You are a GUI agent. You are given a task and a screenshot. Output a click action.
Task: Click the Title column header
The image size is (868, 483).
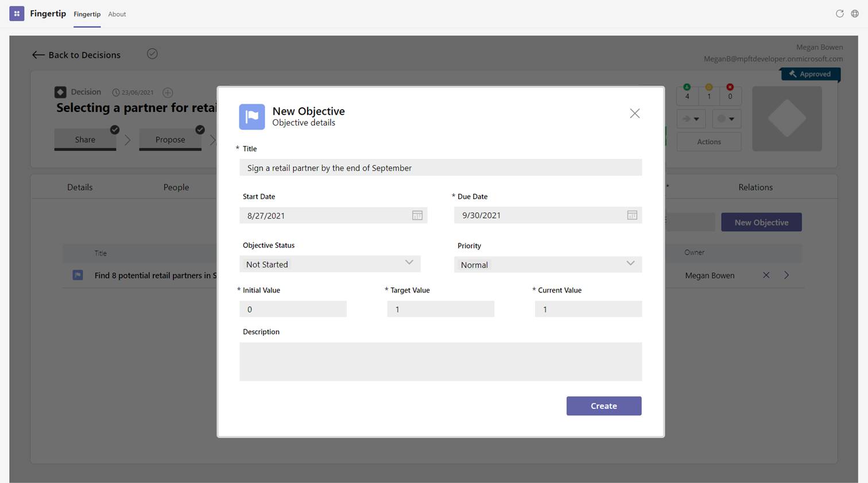[100, 254]
